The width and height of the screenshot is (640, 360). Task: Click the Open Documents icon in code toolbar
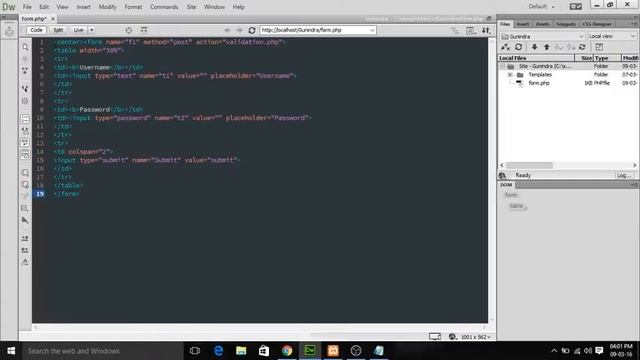(25, 47)
